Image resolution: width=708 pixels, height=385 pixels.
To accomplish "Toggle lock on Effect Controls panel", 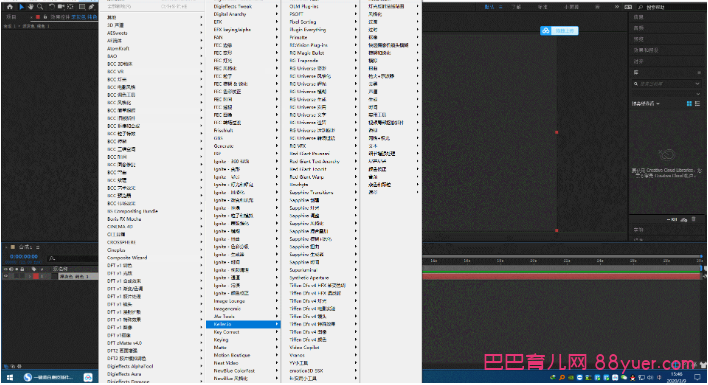I will tap(45, 17).
